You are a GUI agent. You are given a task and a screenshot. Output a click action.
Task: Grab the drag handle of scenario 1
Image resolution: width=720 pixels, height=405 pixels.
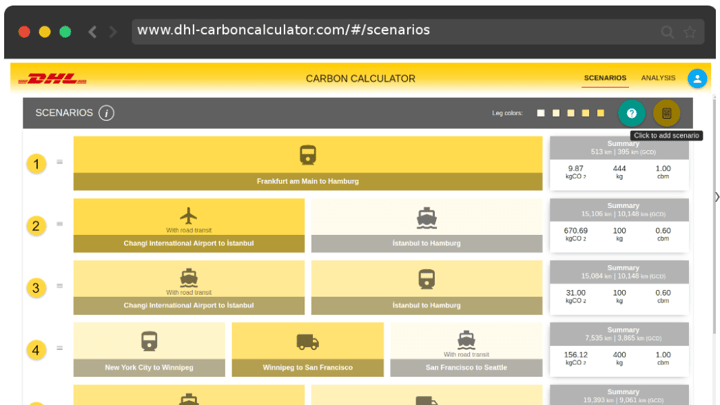60,162
